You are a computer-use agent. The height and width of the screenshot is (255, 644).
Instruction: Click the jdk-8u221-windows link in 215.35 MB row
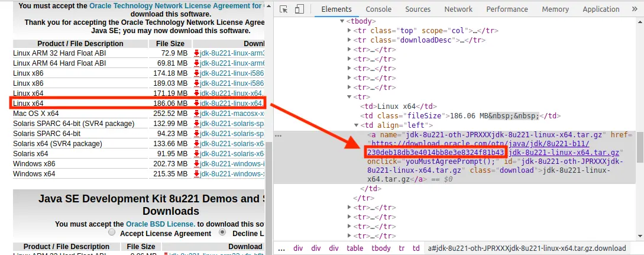232,174
